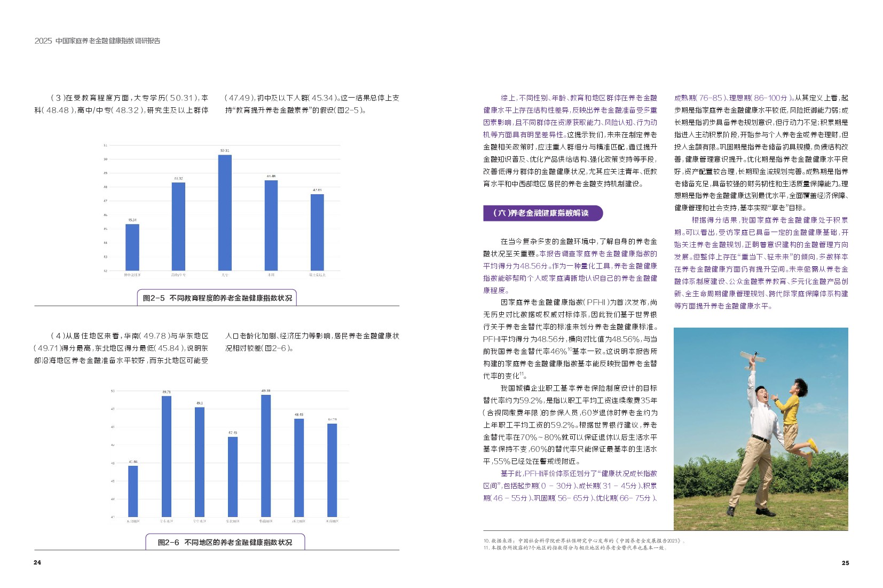Click the father and child photo
This screenshot has height=588, width=883.
760,428
